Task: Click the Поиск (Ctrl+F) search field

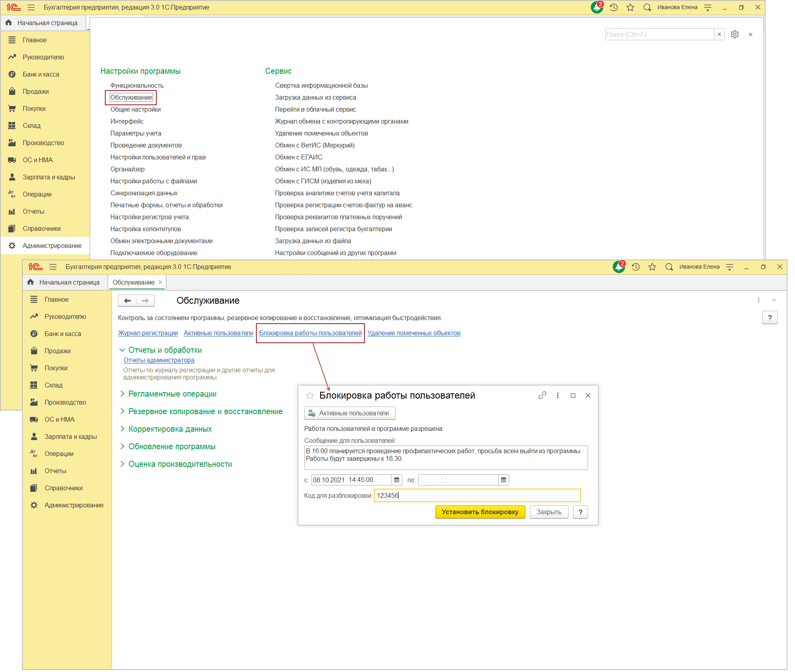Action: (x=659, y=34)
